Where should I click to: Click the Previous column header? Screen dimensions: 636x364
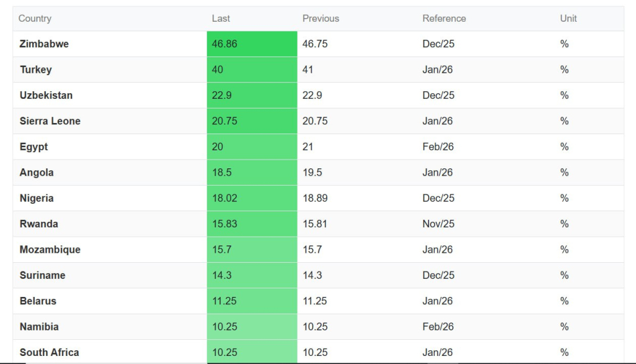320,19
